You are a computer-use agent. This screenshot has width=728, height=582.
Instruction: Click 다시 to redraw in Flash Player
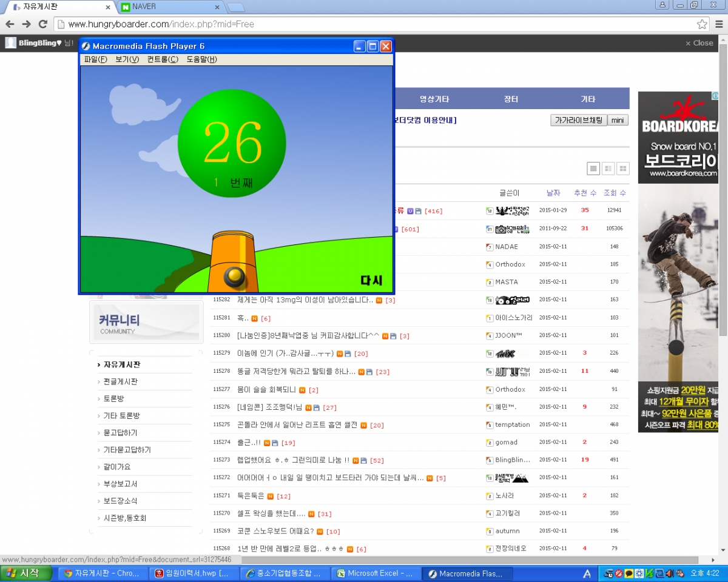(371, 281)
